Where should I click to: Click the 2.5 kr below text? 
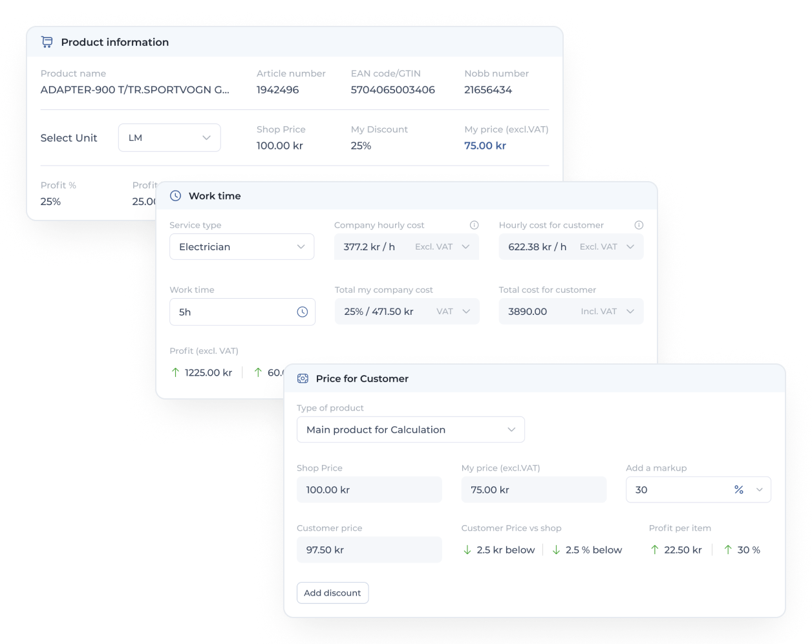pyautogui.click(x=506, y=550)
